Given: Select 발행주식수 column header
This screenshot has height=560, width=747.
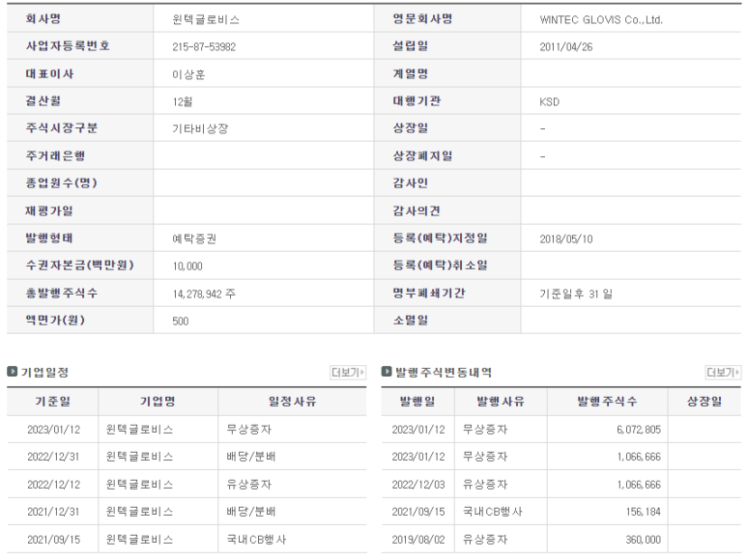Looking at the screenshot, I should (608, 402).
